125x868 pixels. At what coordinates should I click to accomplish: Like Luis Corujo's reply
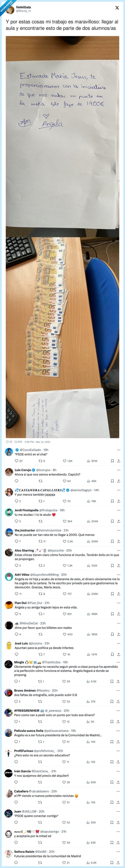coord(64,481)
